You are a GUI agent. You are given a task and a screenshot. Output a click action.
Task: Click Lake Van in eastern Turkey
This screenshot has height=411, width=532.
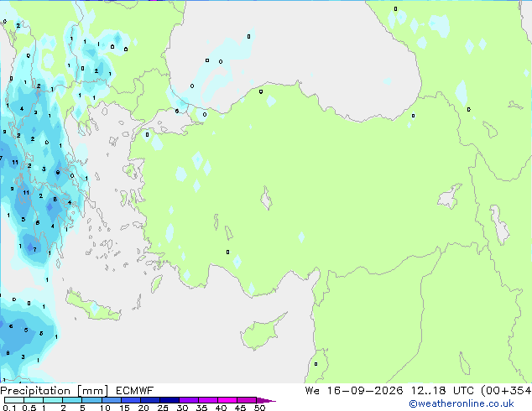pyautogui.click(x=450, y=196)
